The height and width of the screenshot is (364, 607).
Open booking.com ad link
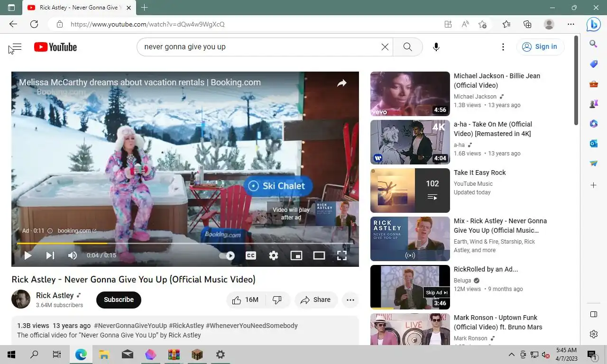coord(77,231)
